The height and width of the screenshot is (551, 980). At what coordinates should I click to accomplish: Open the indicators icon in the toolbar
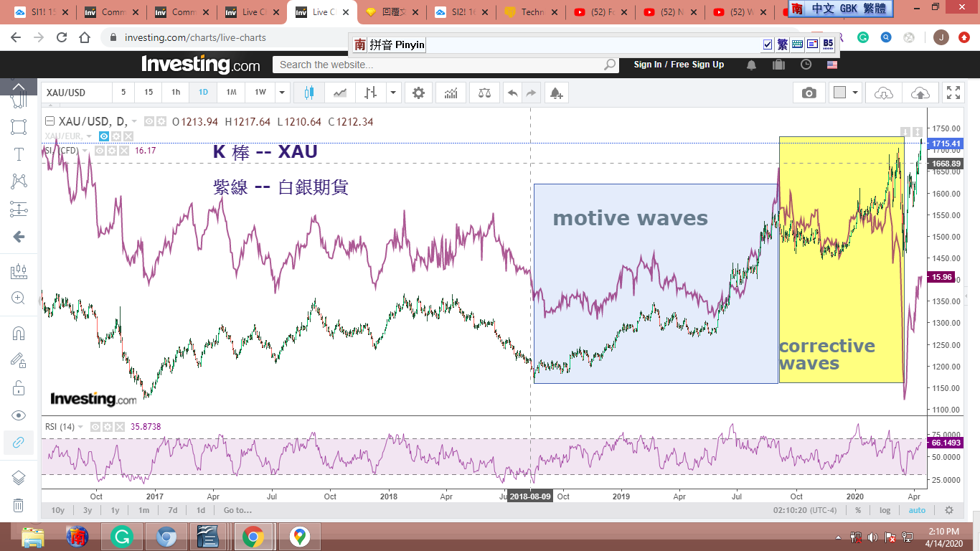click(x=451, y=93)
